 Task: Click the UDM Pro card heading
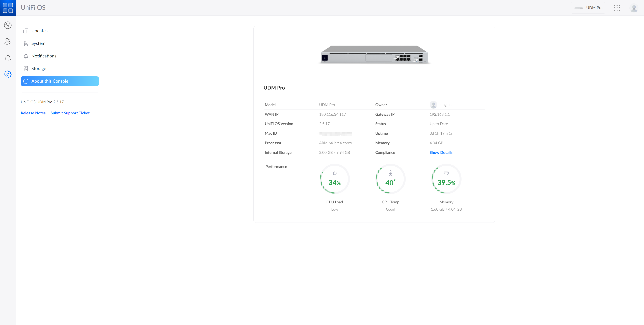click(x=274, y=88)
